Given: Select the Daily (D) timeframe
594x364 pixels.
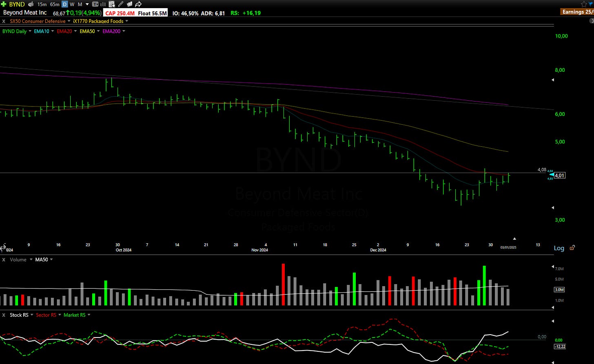Looking at the screenshot, I should (x=64, y=4).
